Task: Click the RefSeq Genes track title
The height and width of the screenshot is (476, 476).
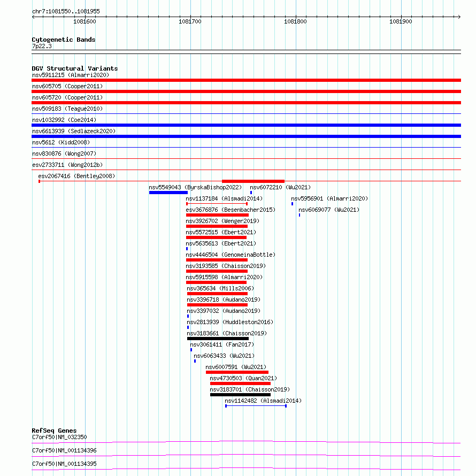Action: click(x=54, y=431)
